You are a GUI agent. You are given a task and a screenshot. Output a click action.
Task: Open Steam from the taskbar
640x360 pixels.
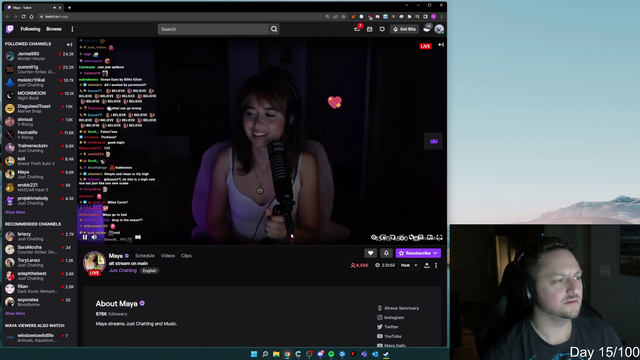click(x=386, y=354)
